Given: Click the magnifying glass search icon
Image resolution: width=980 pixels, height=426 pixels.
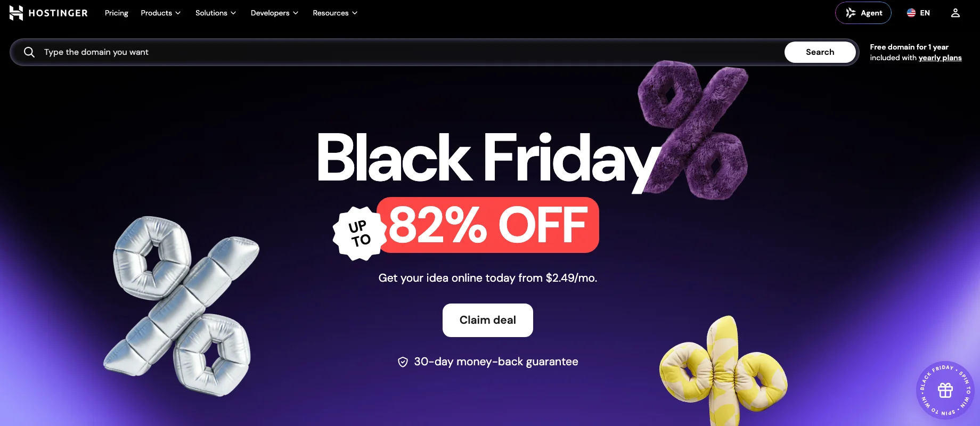Looking at the screenshot, I should [29, 52].
